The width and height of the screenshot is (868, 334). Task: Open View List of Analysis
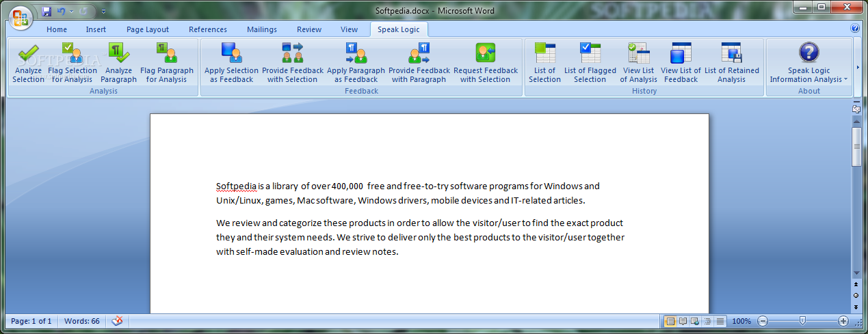point(638,63)
